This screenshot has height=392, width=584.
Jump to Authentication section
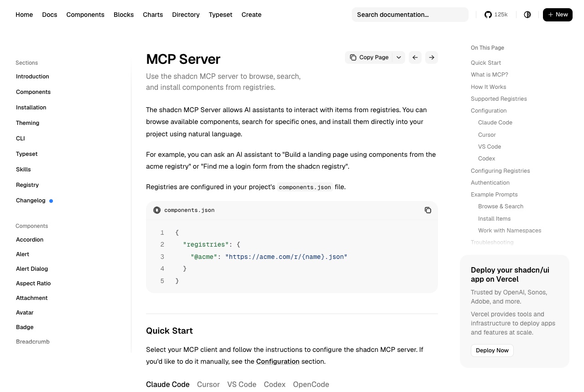[x=490, y=183]
